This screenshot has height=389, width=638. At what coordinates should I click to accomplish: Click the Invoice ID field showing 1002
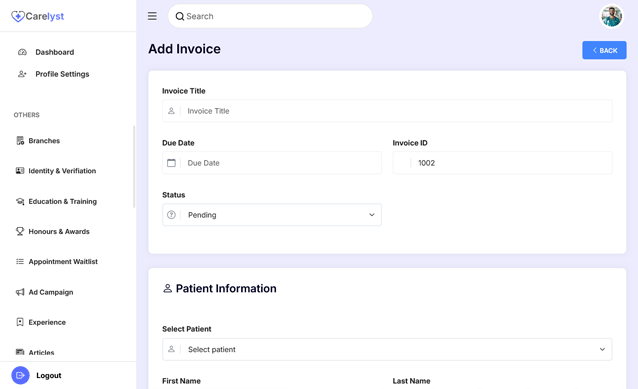tap(502, 163)
